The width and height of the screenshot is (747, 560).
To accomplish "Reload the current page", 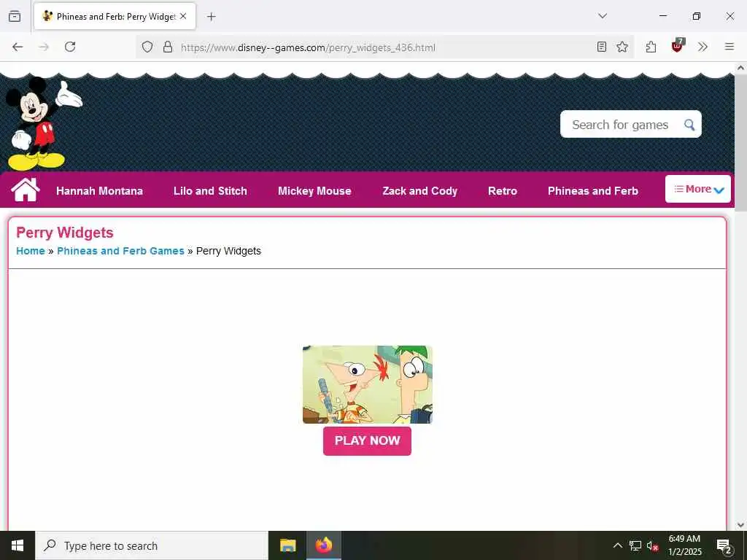I will 70,47.
